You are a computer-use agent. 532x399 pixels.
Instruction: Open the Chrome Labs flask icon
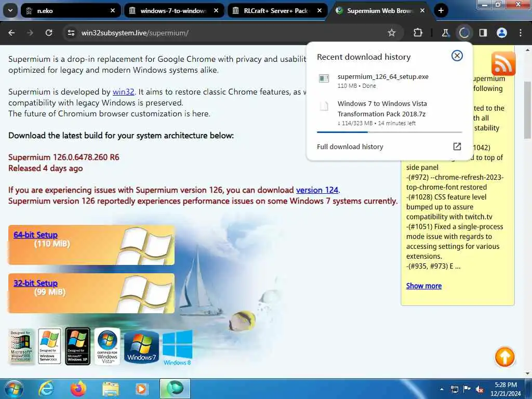click(445, 33)
